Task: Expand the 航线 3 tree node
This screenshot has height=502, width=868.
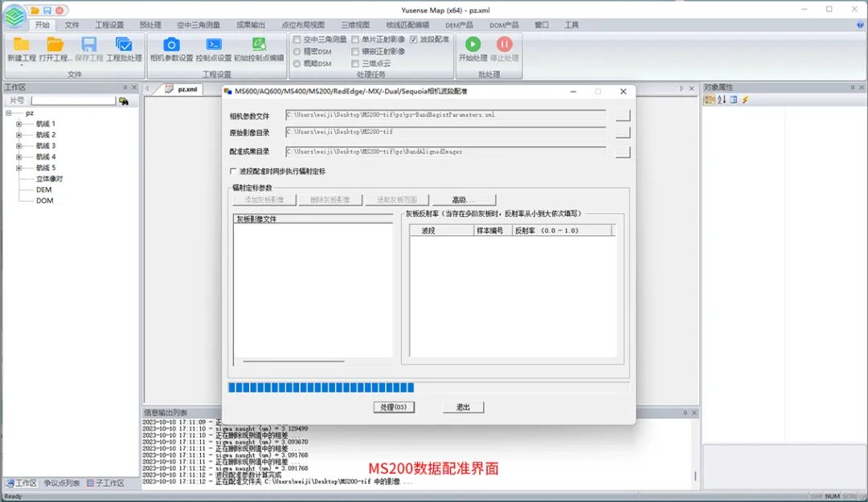Action: tap(18, 146)
